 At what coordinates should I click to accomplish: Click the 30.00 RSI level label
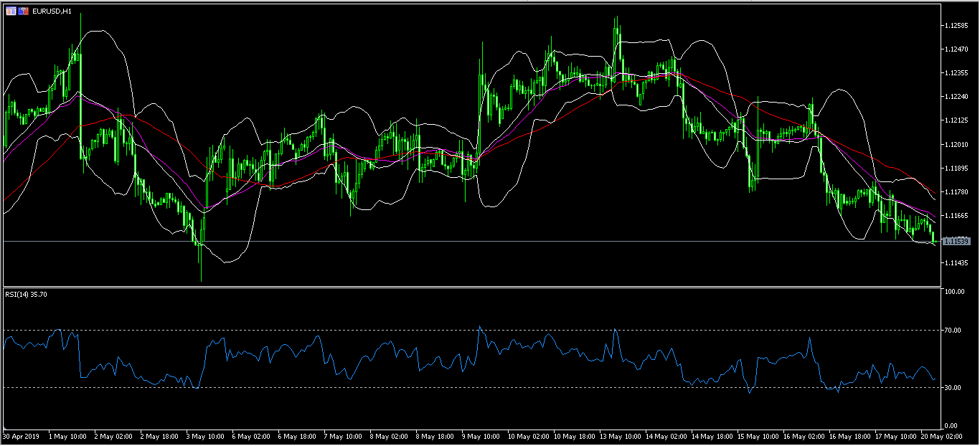point(954,388)
